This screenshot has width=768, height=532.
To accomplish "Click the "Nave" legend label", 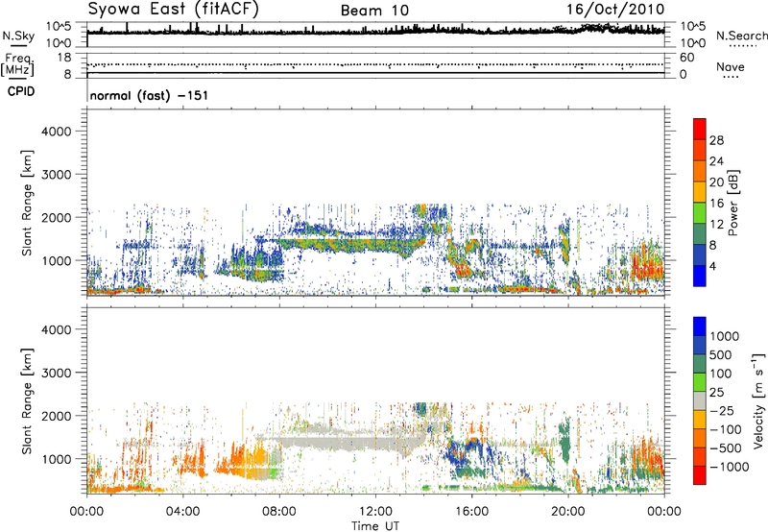I will point(731,67).
